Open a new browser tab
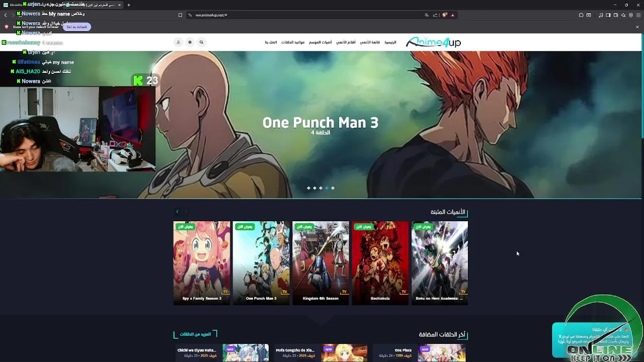644x362 pixels. pos(129,5)
